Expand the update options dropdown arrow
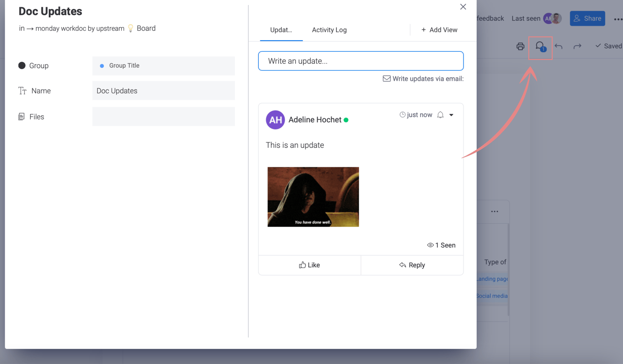Viewport: 623px width, 364px height. (451, 115)
